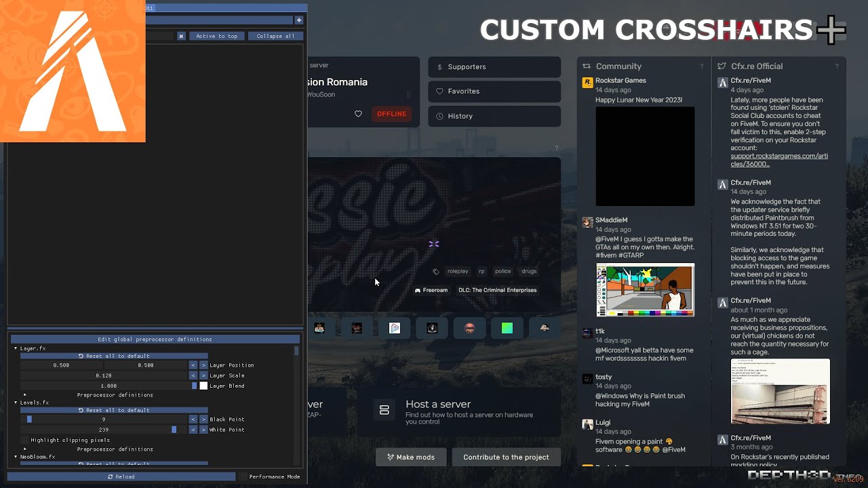The height and width of the screenshot is (488, 868).
Task: Decrease White Point with left arrow
Action: (x=193, y=430)
